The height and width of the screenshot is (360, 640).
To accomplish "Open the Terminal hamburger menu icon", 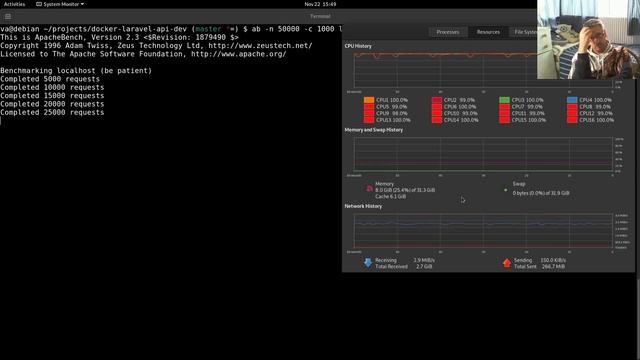I will point(8,16).
